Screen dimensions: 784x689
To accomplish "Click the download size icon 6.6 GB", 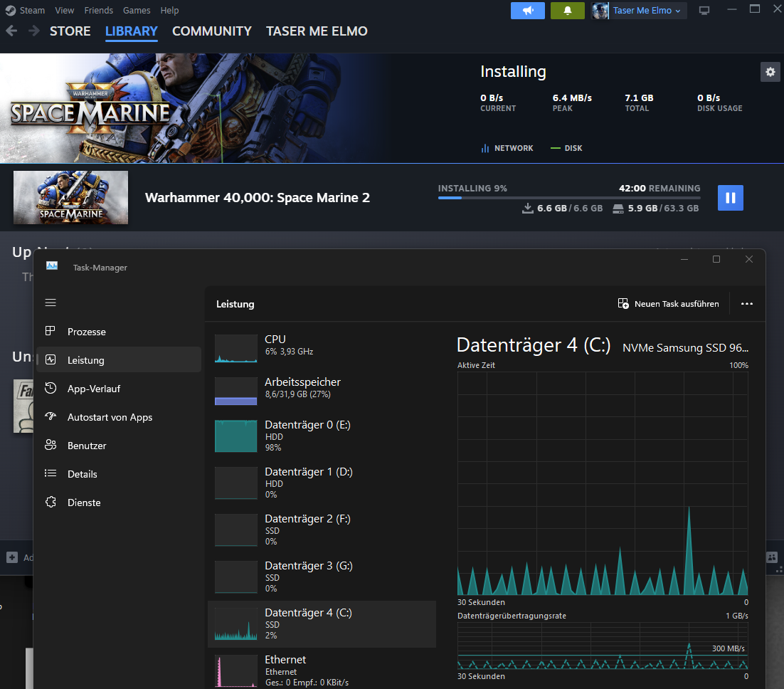I will (x=527, y=208).
